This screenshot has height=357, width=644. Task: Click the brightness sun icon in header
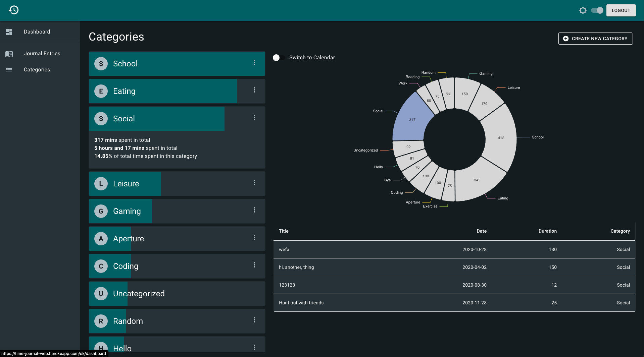tap(583, 10)
